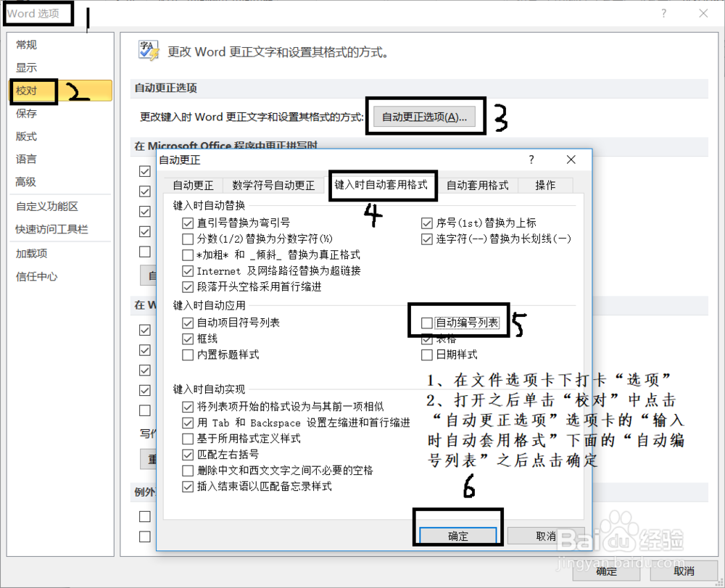Select 版式 in the options sidebar
This screenshot has width=725, height=588.
tap(61, 136)
